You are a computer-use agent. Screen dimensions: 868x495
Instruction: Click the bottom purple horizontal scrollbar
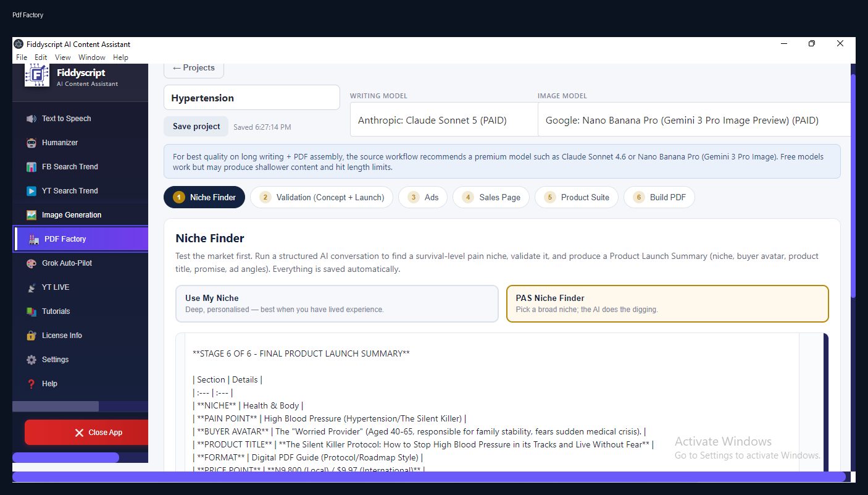point(428,477)
